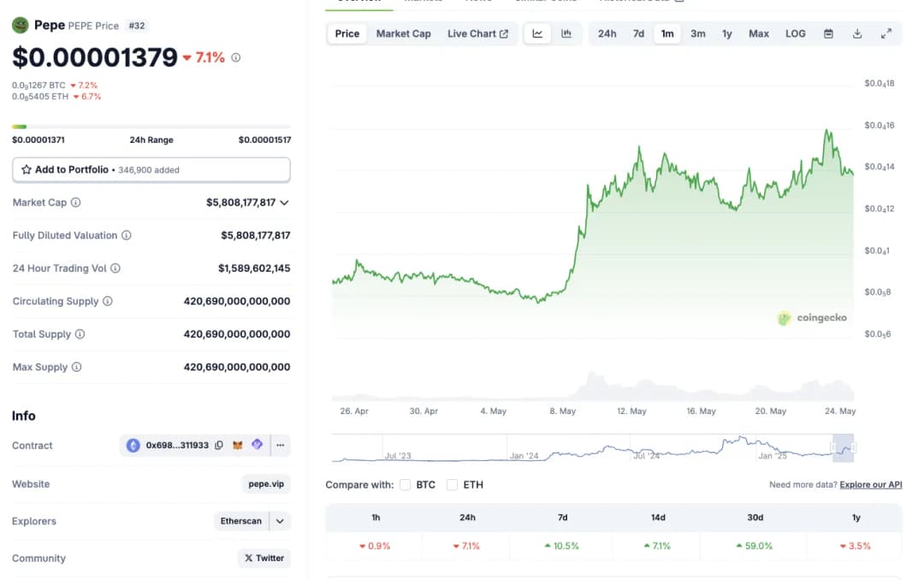924x580 pixels.
Task: Toggle the LOG scale option
Action: click(795, 33)
